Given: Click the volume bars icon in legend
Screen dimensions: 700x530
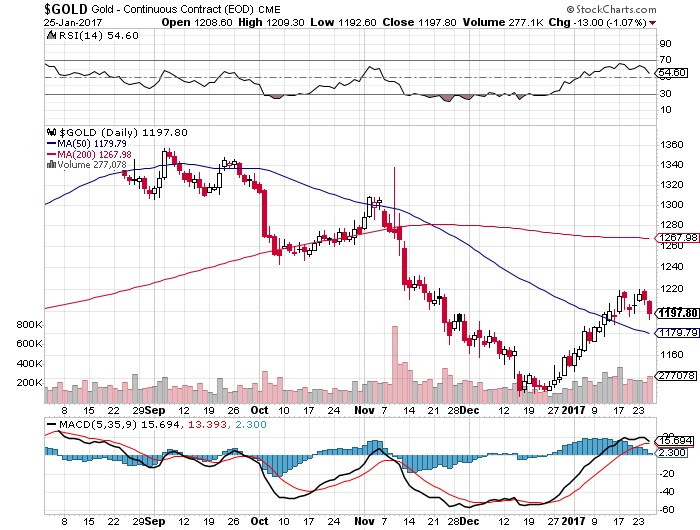Looking at the screenshot, I should coord(51,164).
